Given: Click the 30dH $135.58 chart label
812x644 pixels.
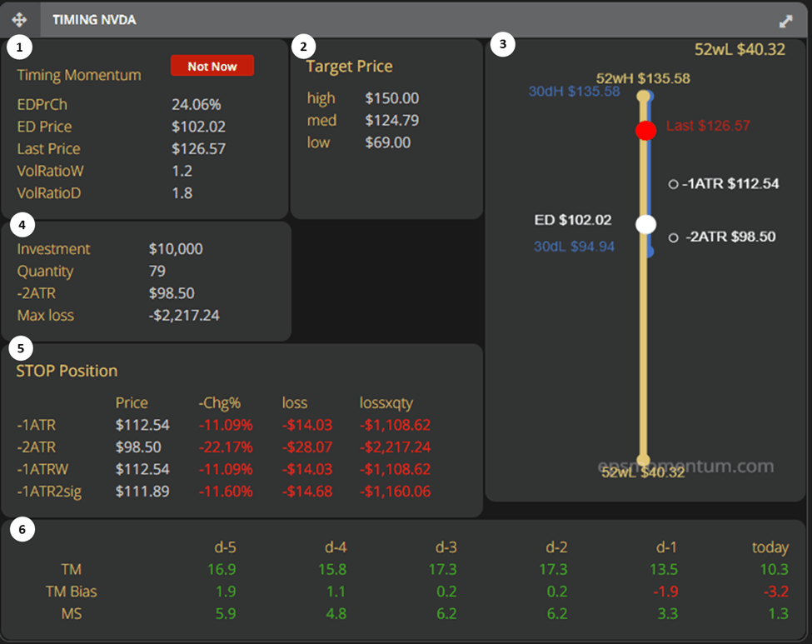Looking at the screenshot, I should coord(575,92).
